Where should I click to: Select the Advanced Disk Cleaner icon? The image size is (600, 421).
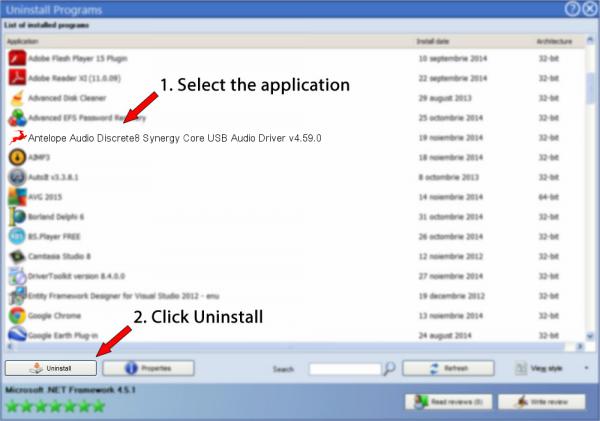click(17, 98)
